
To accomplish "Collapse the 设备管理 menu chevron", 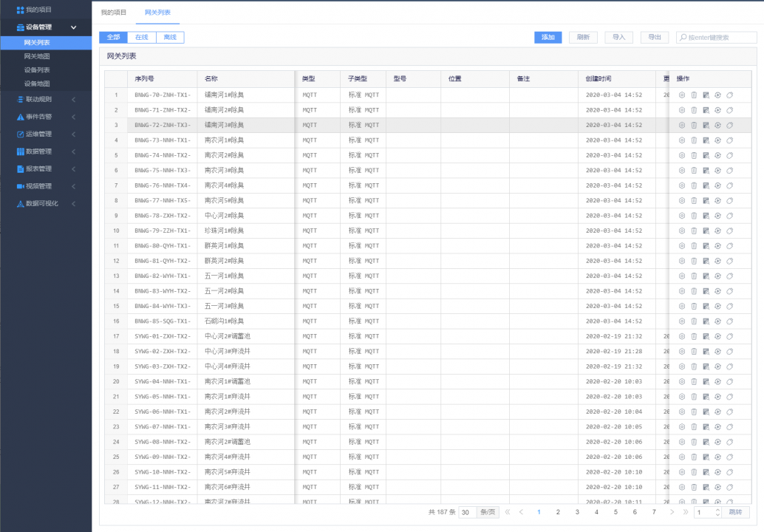I will coord(74,27).
